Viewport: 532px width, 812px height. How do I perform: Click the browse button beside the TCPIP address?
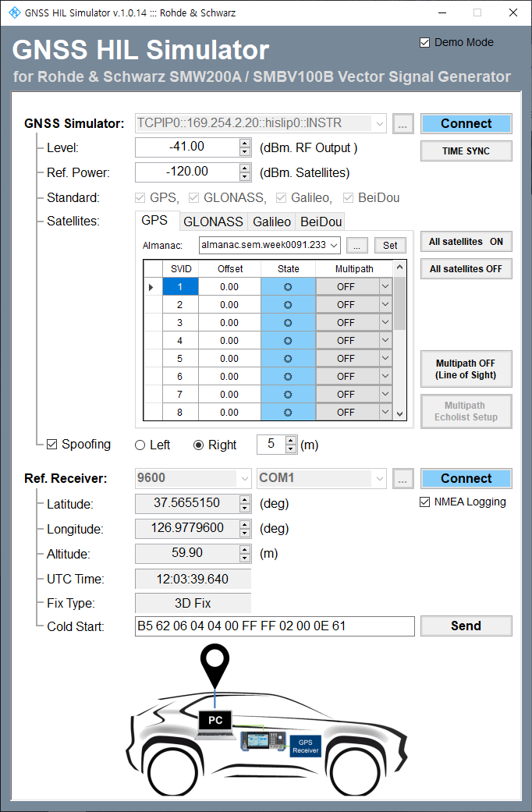click(x=402, y=123)
